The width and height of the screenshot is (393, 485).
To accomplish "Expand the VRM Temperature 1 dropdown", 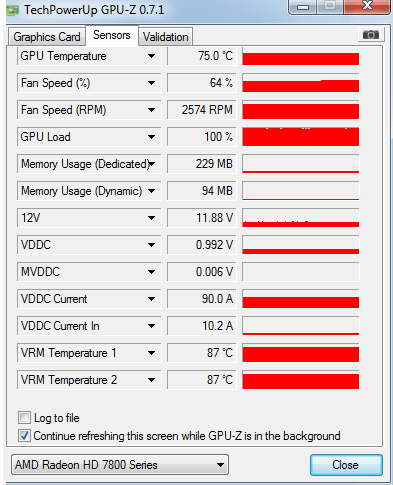I will [151, 353].
